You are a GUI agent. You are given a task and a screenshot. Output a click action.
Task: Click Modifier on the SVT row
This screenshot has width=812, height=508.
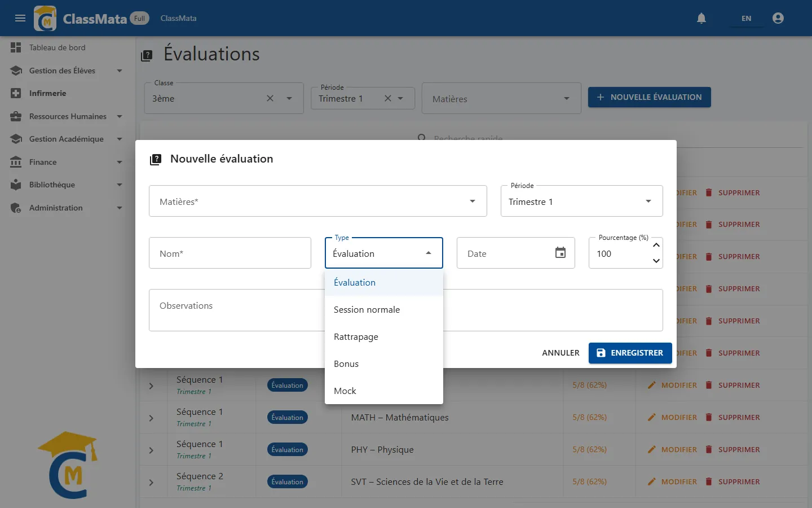672,481
